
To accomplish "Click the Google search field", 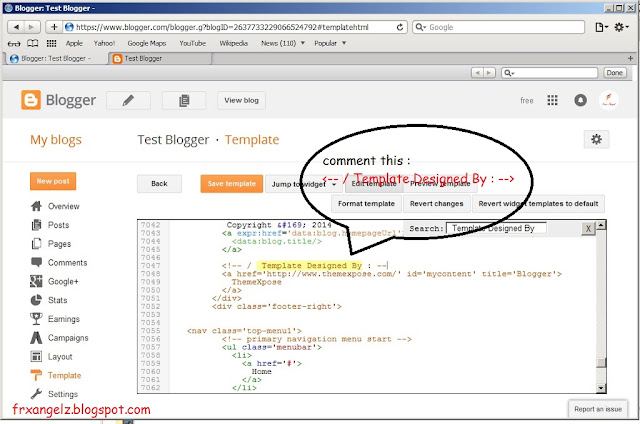I will coord(498,27).
